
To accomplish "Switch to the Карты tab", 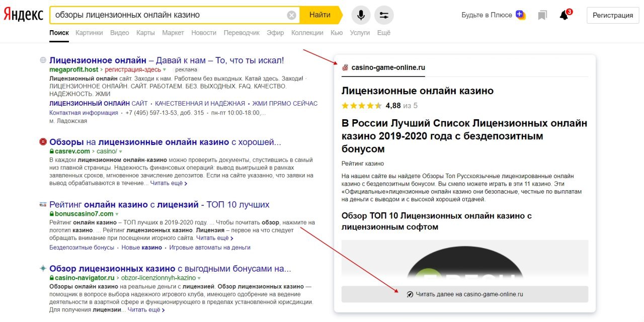I will pos(145,33).
